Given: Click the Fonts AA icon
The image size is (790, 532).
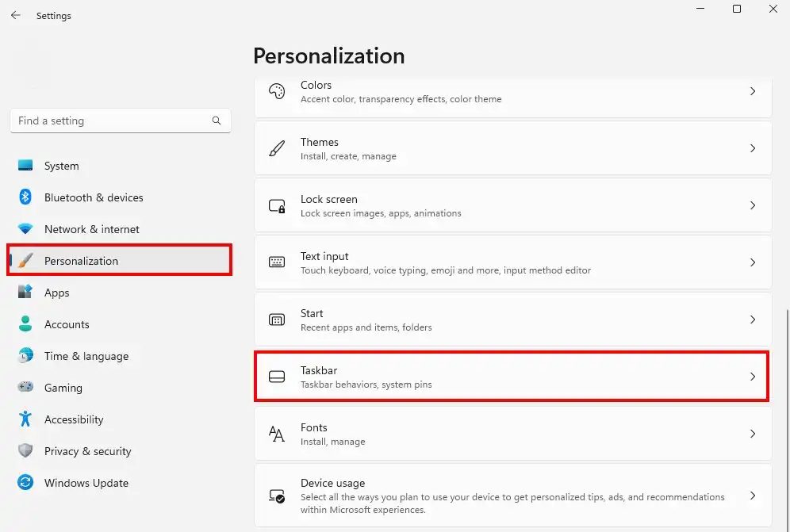Looking at the screenshot, I should [277, 434].
